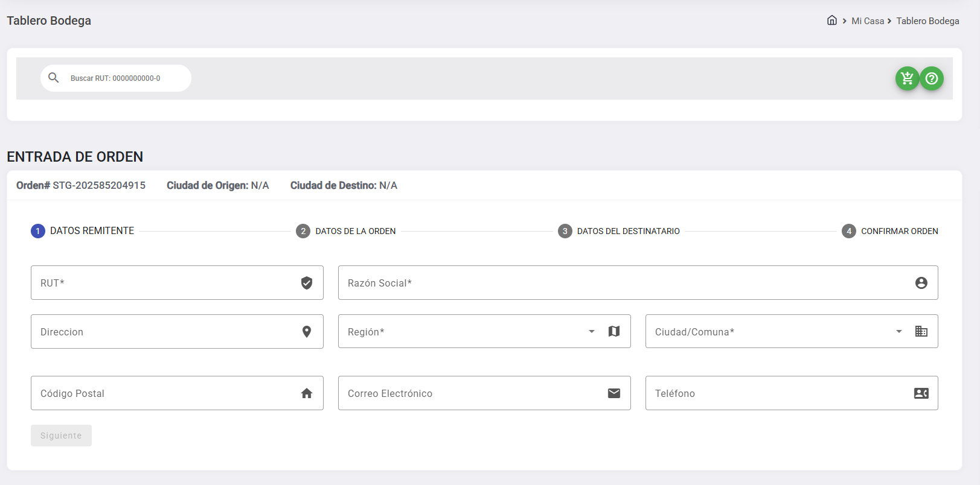980x485 pixels.
Task: Click the building icon in Ciudad/Comuna field
Action: click(x=921, y=331)
